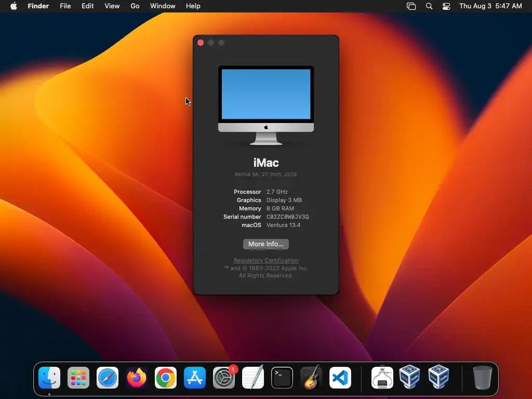Launch GarageBand from the Dock
The height and width of the screenshot is (399, 532).
point(311,377)
